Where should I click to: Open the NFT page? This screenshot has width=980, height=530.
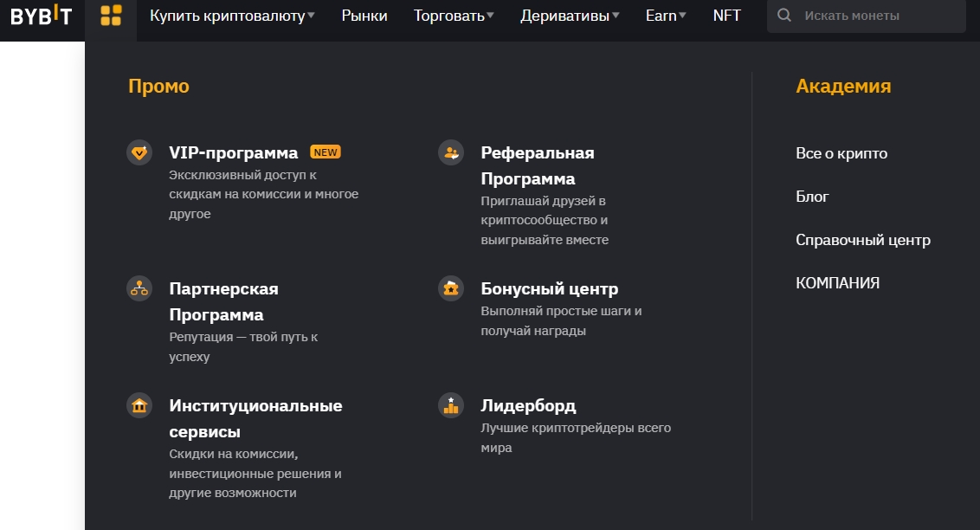(x=727, y=16)
